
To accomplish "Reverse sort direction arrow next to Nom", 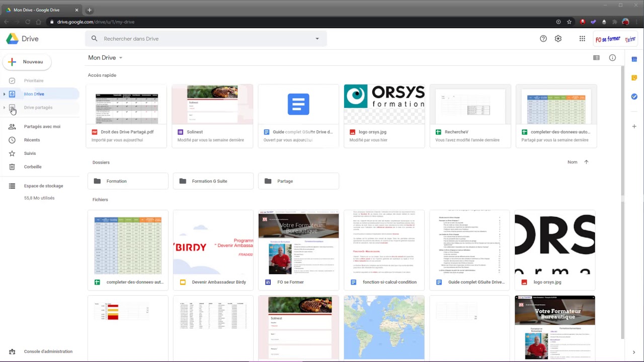I will (586, 162).
